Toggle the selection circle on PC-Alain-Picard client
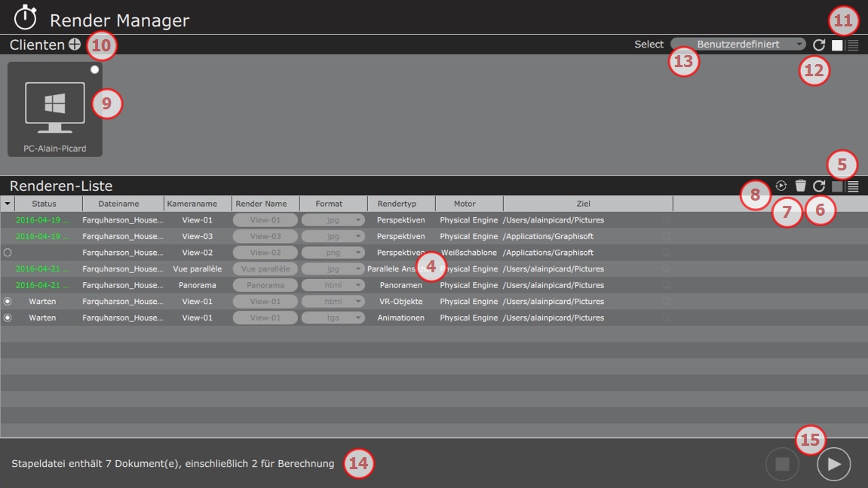 click(94, 68)
